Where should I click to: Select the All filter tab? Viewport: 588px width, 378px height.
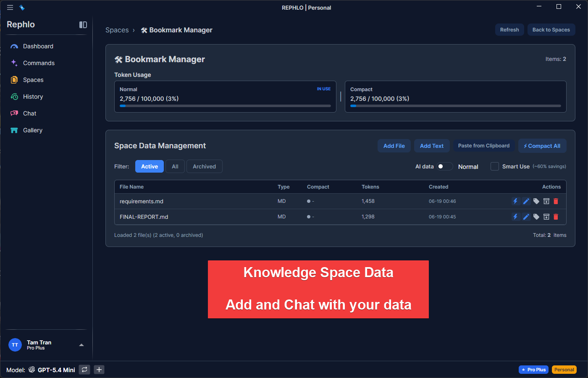[175, 166]
